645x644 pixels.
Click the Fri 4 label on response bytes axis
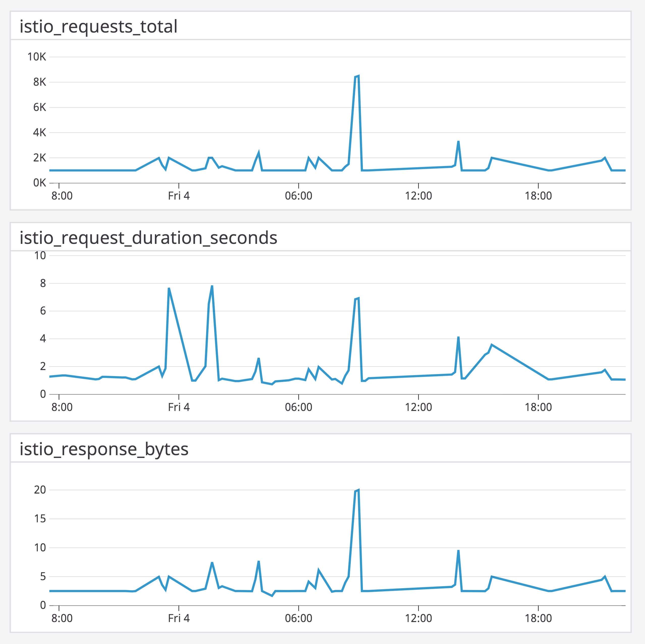pyautogui.click(x=179, y=618)
